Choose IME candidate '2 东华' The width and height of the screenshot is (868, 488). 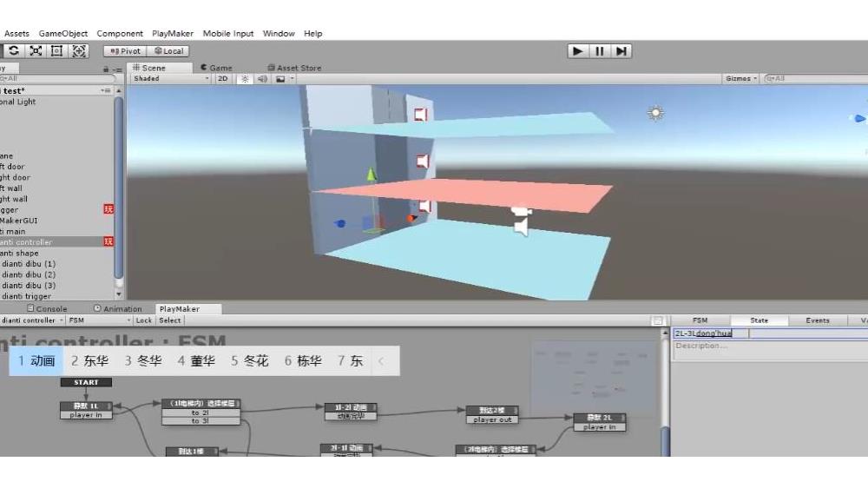coord(89,361)
